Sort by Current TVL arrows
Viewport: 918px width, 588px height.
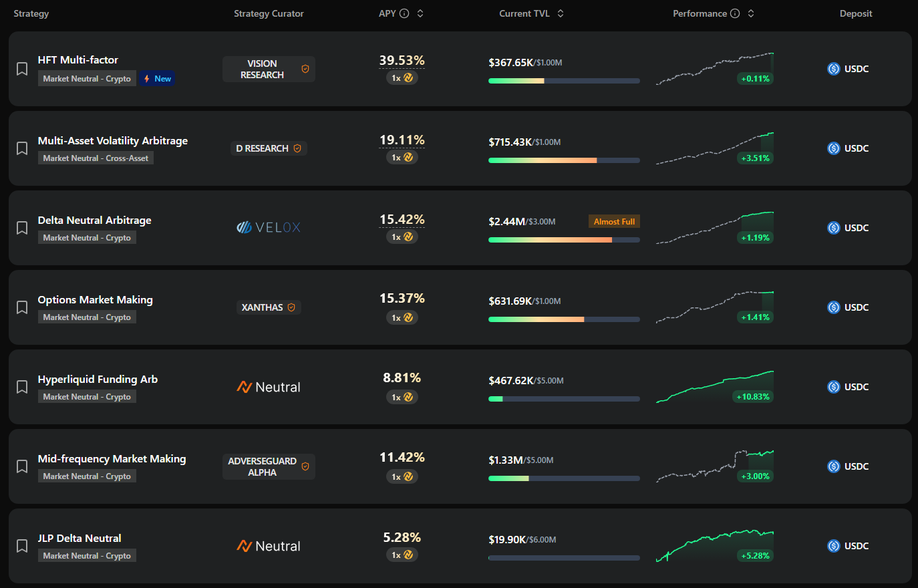561,13
